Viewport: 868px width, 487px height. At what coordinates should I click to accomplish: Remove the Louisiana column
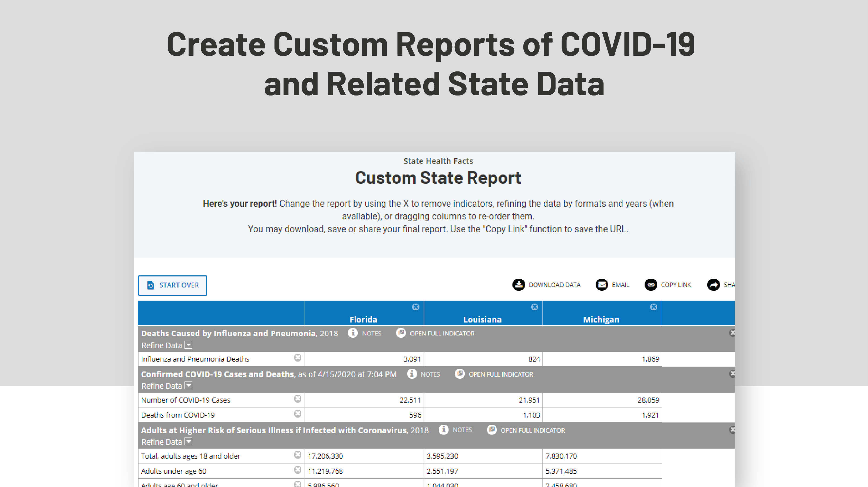[534, 307]
